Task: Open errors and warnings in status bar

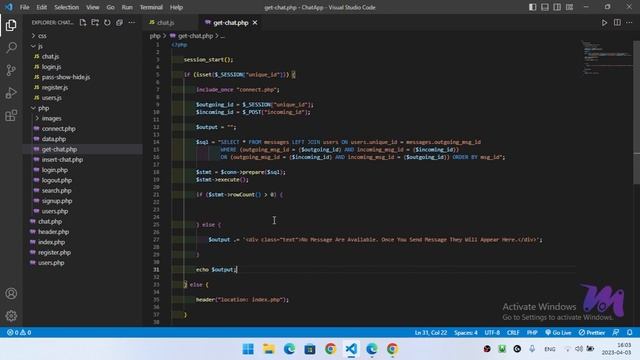Action: click(x=19, y=333)
